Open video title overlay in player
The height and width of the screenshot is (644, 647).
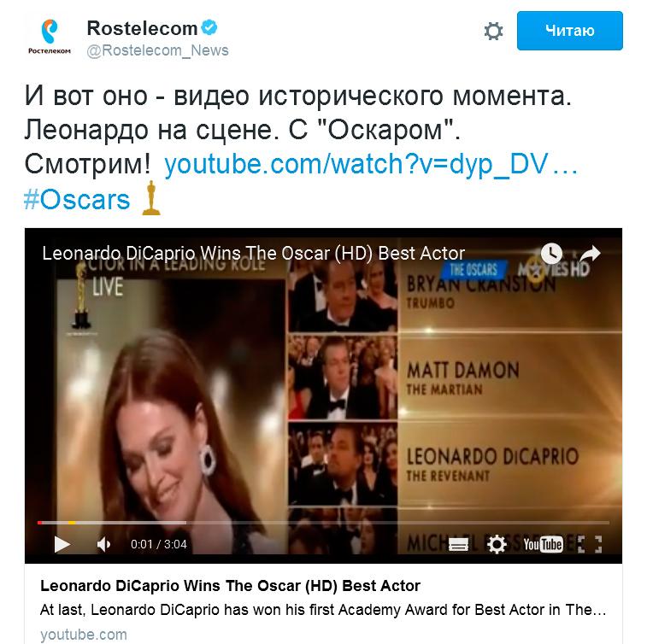[253, 253]
